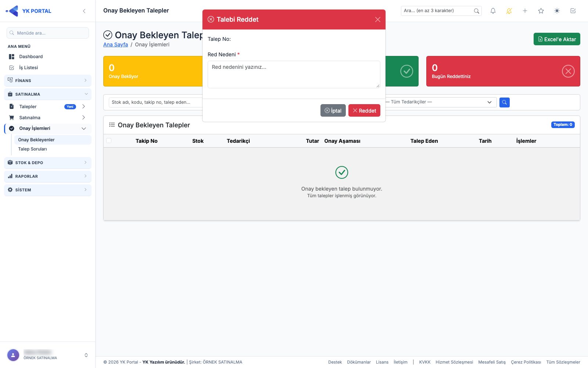Click the Menüde ara search field
Screen dimensions: 588x368
click(x=48, y=33)
